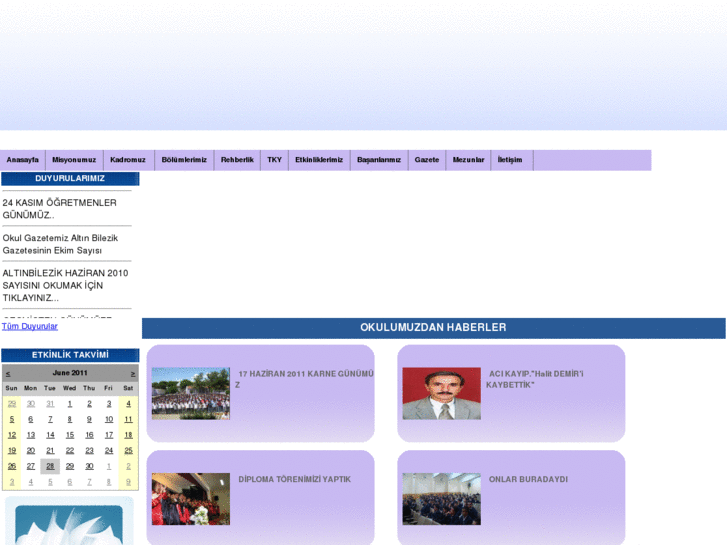
Task: Open the Anasayfa menu item
Action: coord(22,160)
